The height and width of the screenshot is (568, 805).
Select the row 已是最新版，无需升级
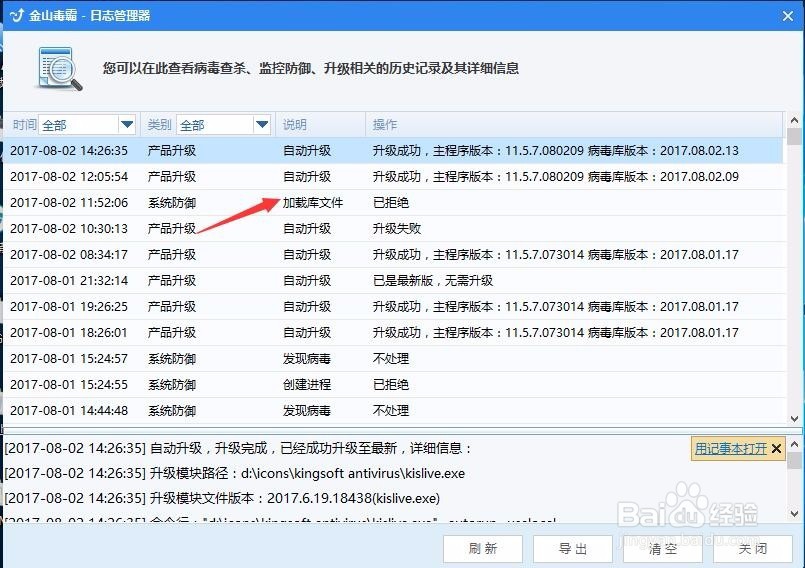click(x=393, y=280)
